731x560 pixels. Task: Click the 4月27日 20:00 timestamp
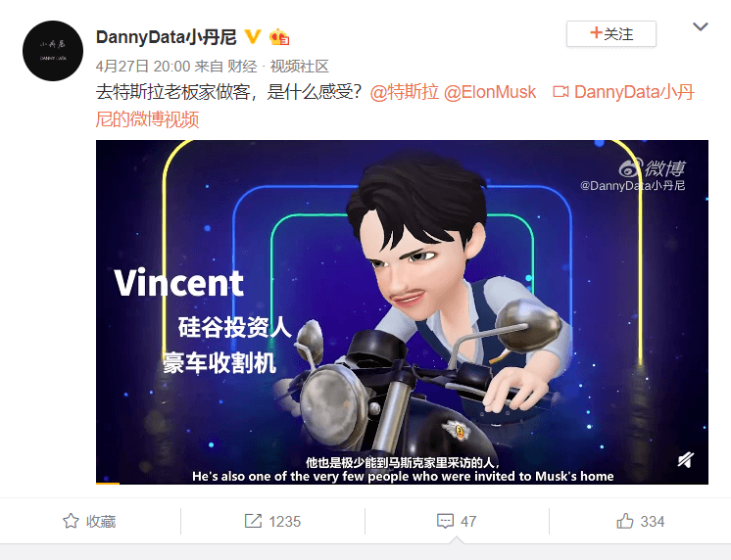[143, 67]
